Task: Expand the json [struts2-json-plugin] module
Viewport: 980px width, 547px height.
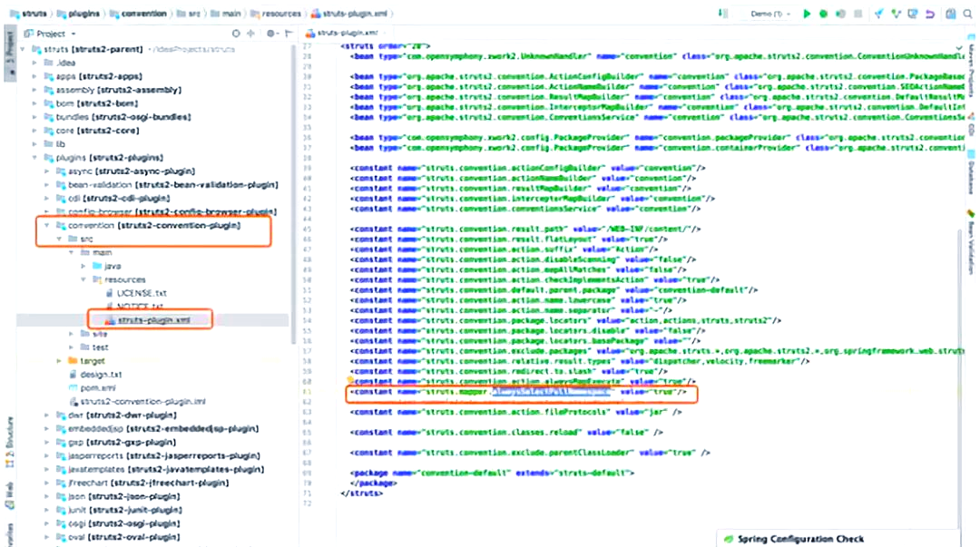Action: [46, 497]
